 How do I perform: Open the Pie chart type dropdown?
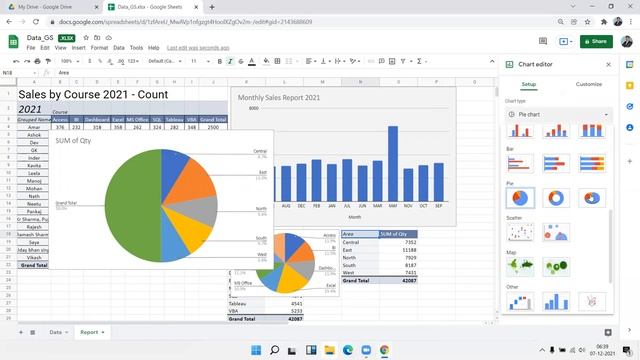pyautogui.click(x=559, y=114)
